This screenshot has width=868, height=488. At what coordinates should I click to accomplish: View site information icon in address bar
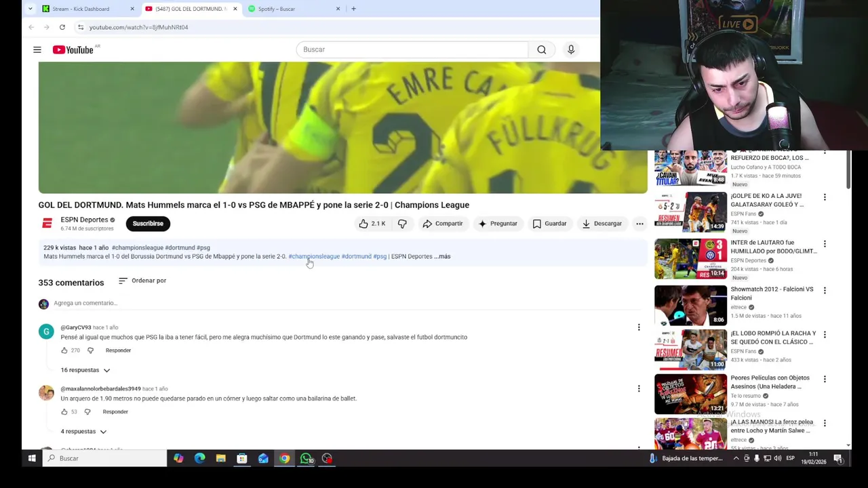[x=81, y=27]
